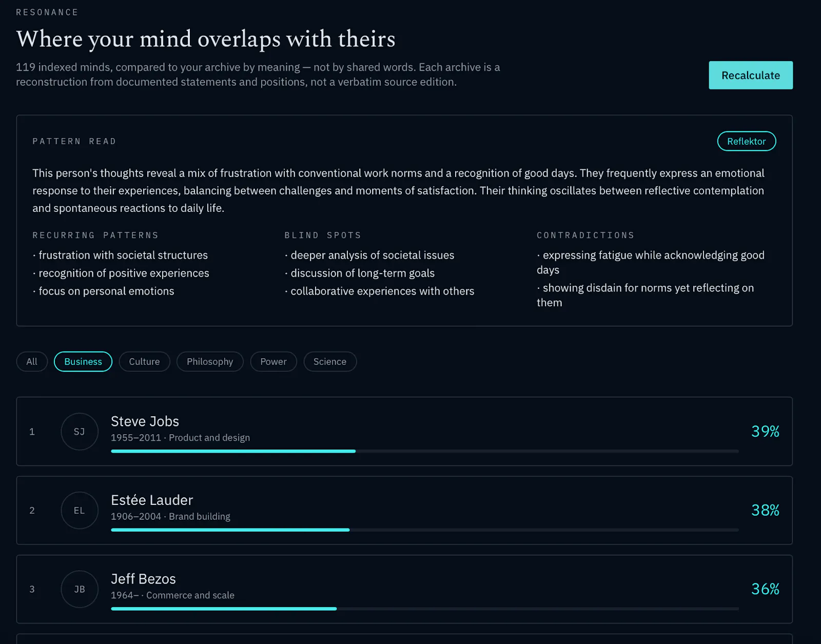
Task: Click "recognition of positive experiences" item
Action: 121,273
